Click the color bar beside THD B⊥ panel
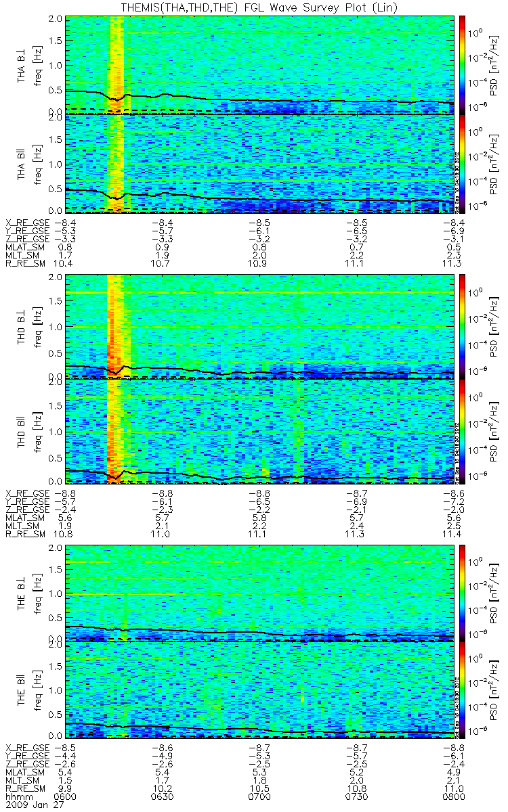508x812 pixels. click(x=463, y=326)
